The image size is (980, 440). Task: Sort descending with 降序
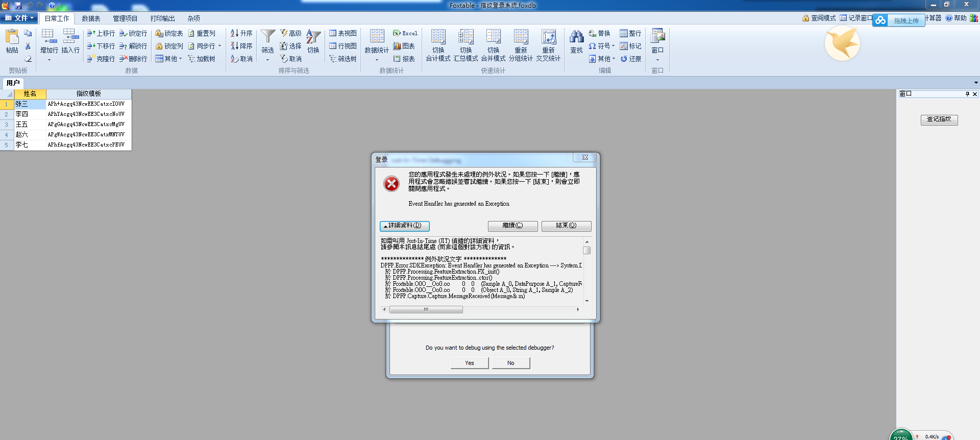click(x=241, y=46)
